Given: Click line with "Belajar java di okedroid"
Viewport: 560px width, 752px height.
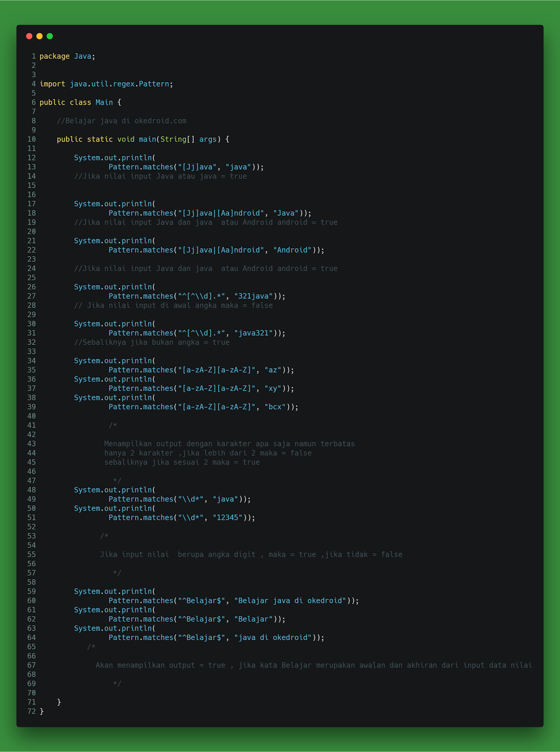Looking at the screenshot, I should (234, 601).
